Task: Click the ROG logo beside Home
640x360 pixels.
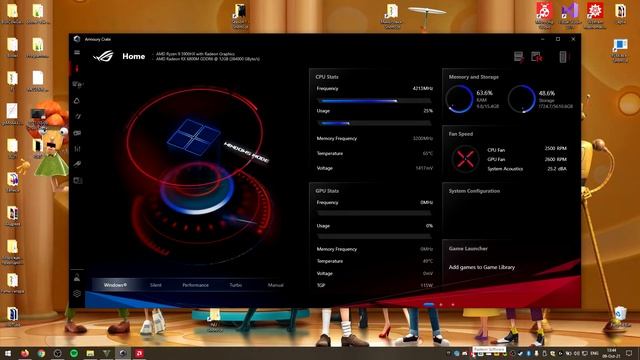Action: click(x=103, y=56)
